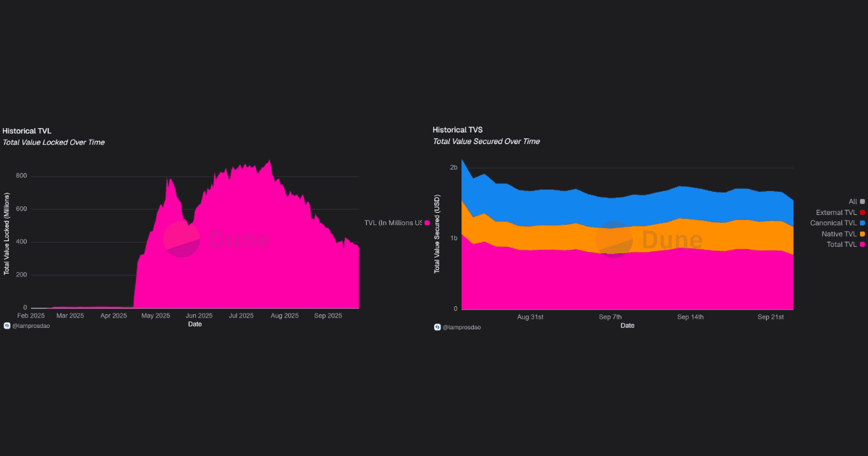Select the gray 'All' legend icon
Viewport: 868px width, 456px height.
coord(862,201)
